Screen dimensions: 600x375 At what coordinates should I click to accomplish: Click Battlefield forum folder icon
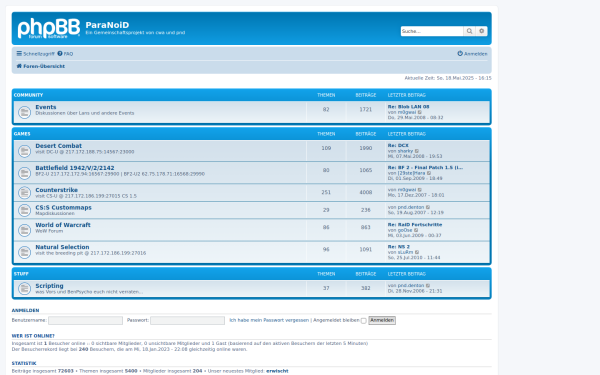(x=24, y=173)
